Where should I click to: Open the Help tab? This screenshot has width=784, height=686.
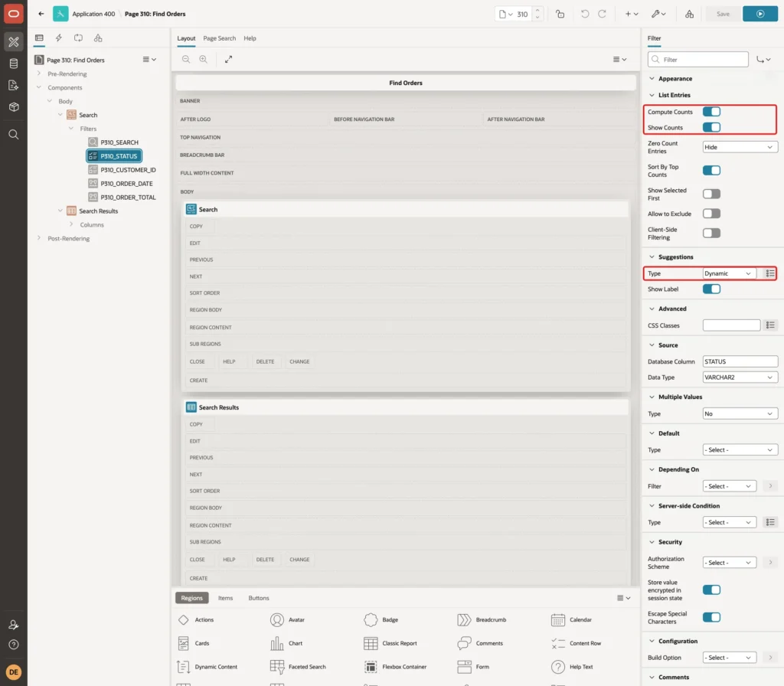250,38
